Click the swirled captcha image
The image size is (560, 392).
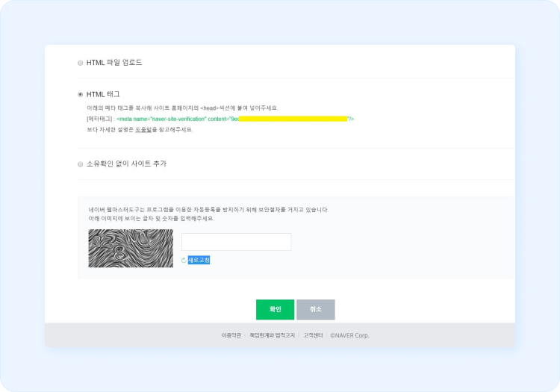(131, 249)
